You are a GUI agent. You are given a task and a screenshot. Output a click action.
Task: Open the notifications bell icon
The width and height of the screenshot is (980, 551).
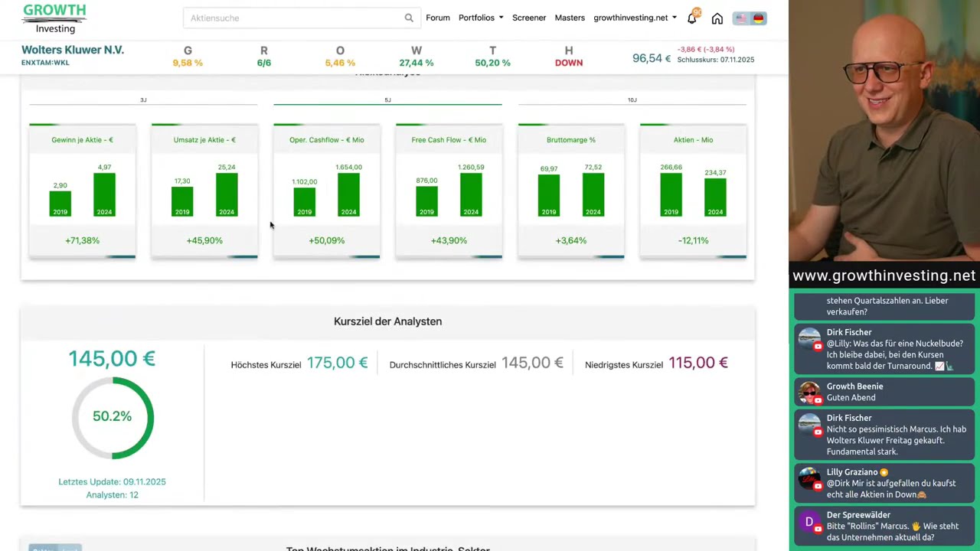tap(692, 18)
